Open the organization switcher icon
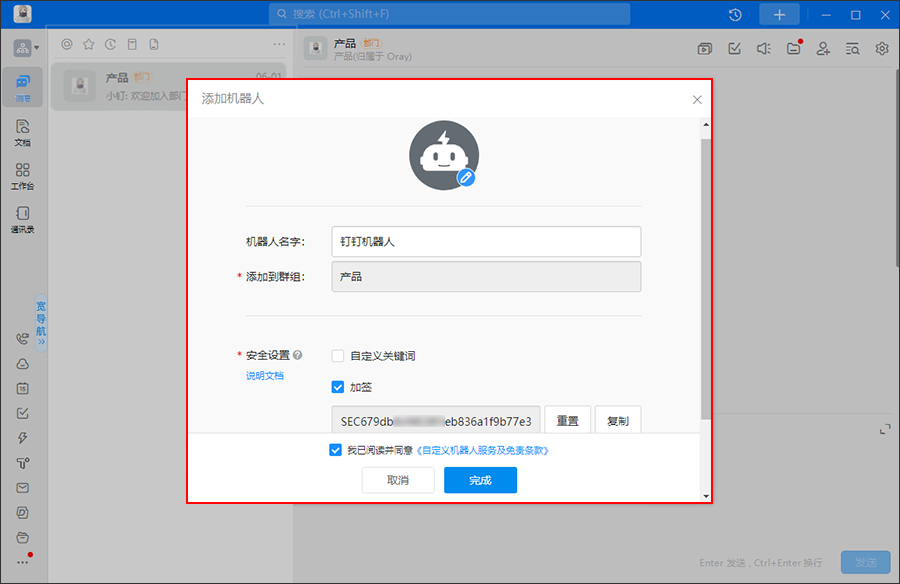900x584 pixels. [22, 48]
